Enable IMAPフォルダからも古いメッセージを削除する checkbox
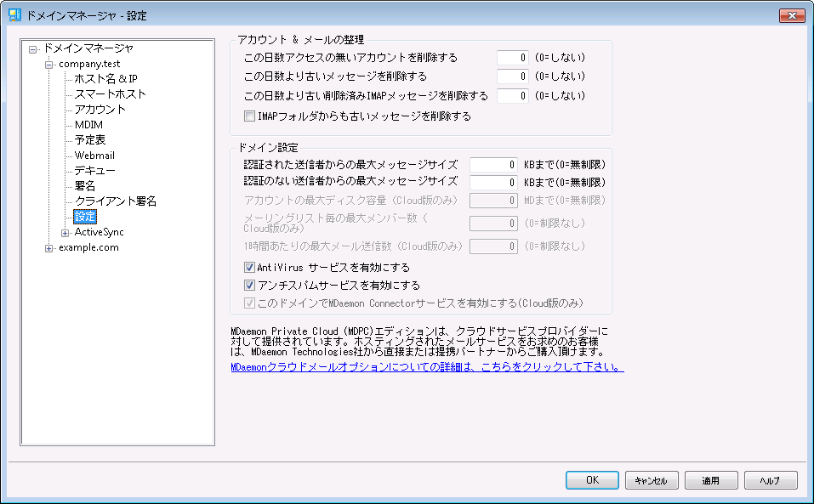The image size is (814, 504). click(x=250, y=116)
